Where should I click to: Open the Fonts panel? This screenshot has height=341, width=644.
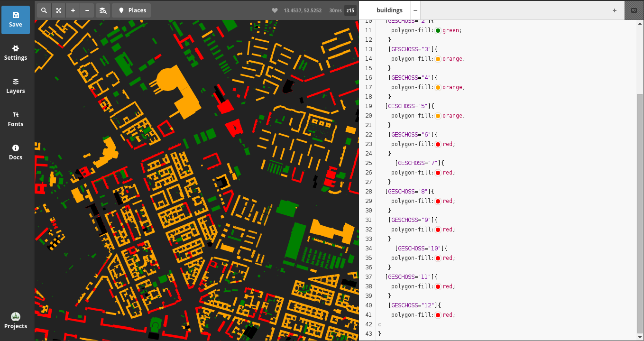[16, 120]
